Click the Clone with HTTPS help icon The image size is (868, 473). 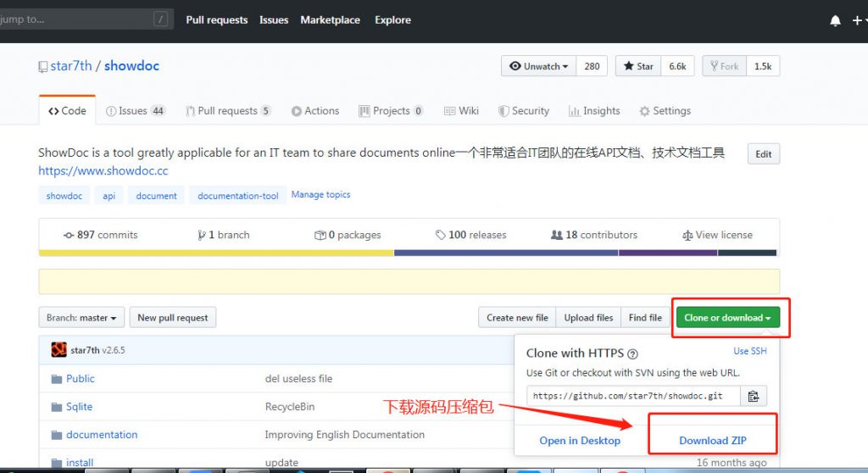pos(632,354)
